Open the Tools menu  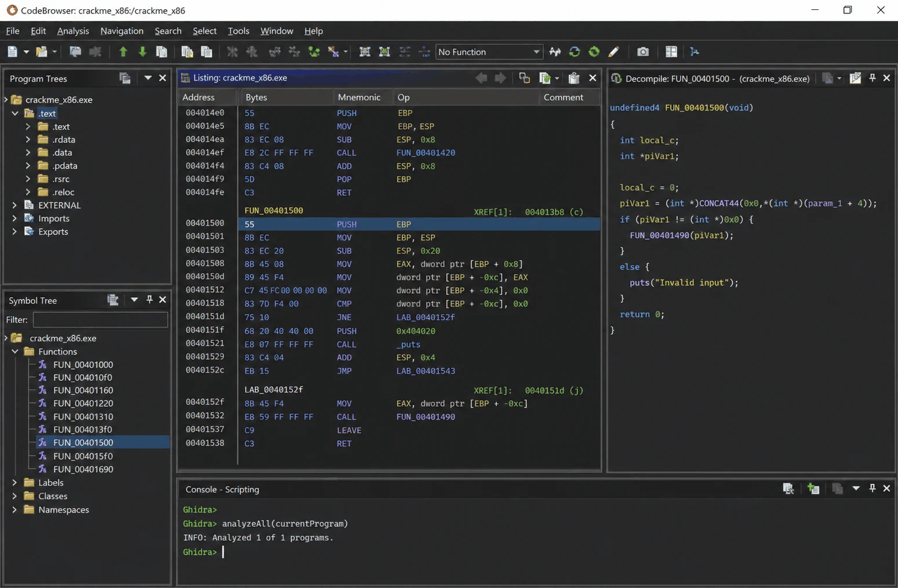[x=238, y=31]
